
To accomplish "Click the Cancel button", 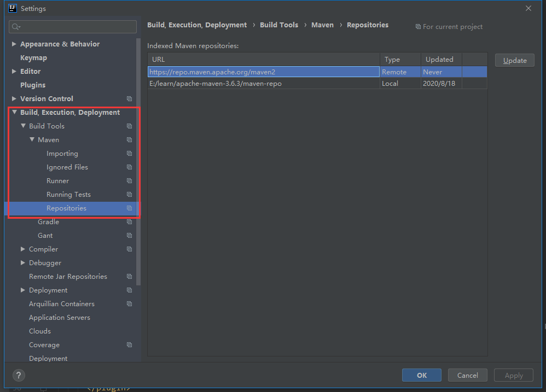I will click(468, 375).
